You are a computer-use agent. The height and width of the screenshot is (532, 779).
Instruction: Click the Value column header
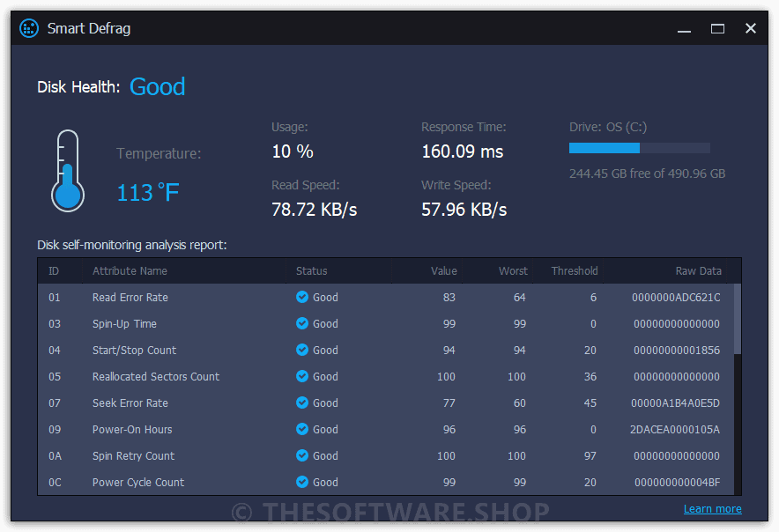pos(443,270)
